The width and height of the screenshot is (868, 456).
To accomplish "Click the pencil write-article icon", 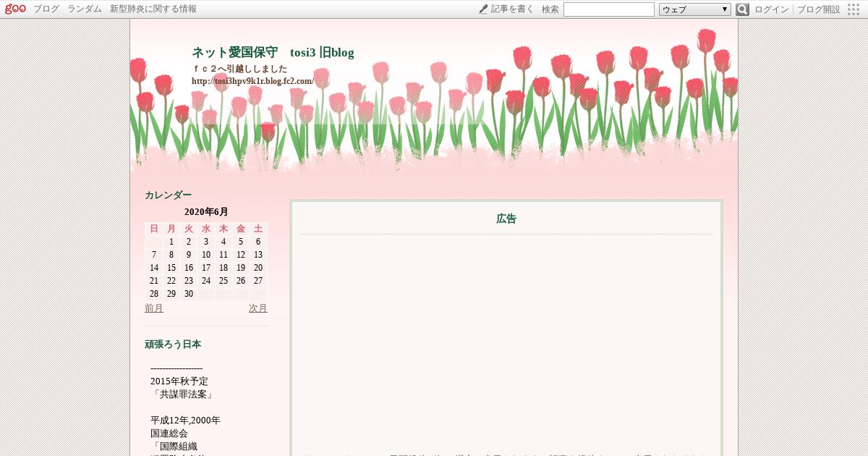I will pyautogui.click(x=483, y=9).
